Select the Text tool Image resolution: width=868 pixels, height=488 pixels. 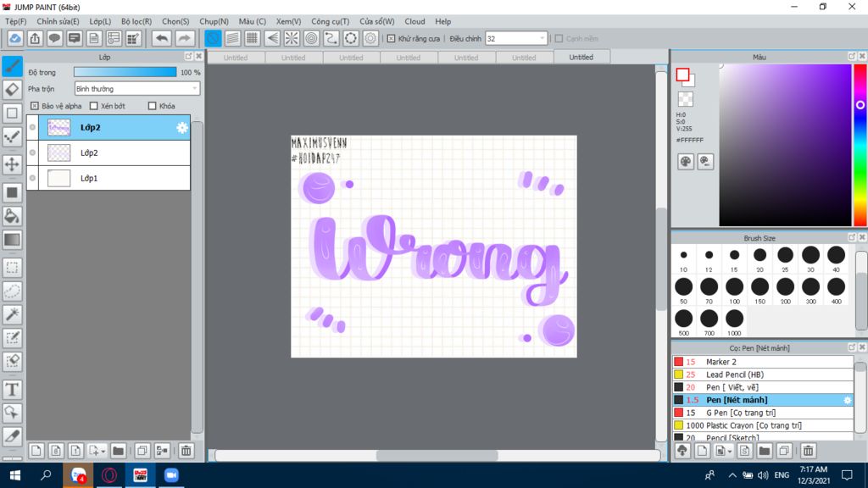(12, 390)
